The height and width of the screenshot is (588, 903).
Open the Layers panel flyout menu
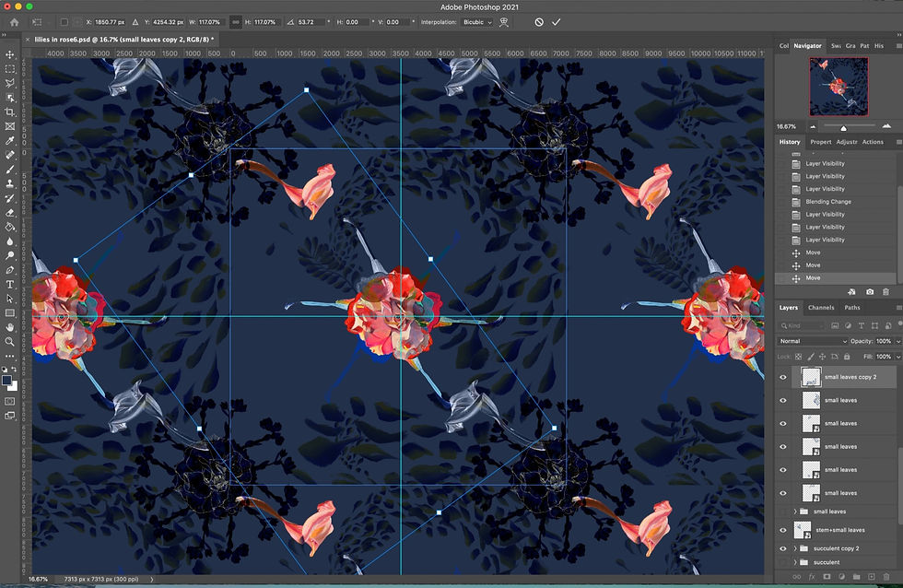point(898,308)
